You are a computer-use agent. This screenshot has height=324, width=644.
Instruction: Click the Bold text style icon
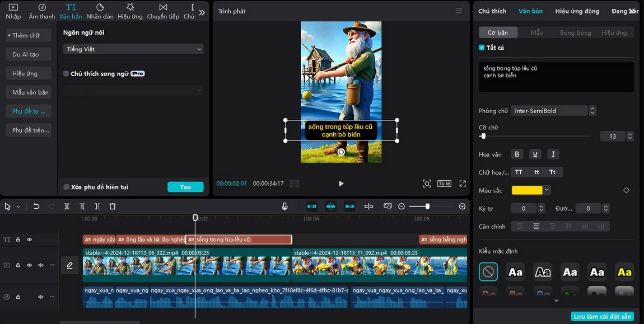(517, 154)
